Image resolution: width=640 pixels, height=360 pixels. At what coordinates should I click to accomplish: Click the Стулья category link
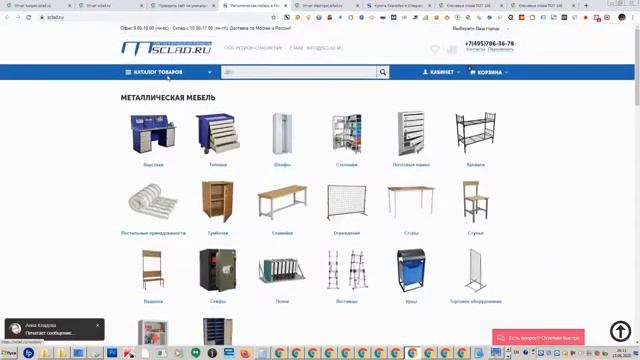[x=476, y=233]
